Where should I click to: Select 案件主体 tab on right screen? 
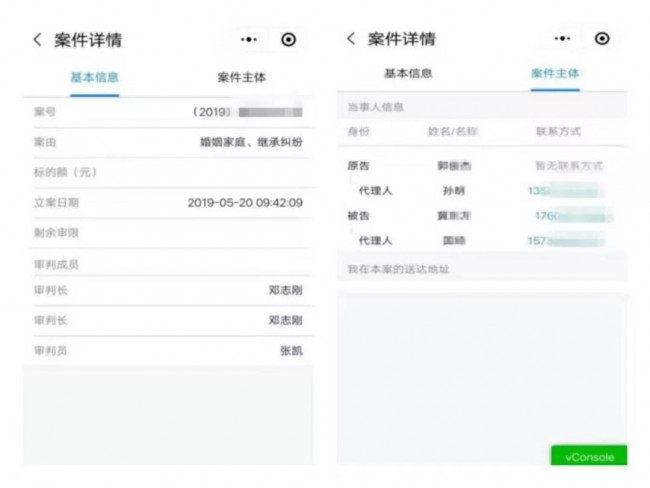click(555, 74)
